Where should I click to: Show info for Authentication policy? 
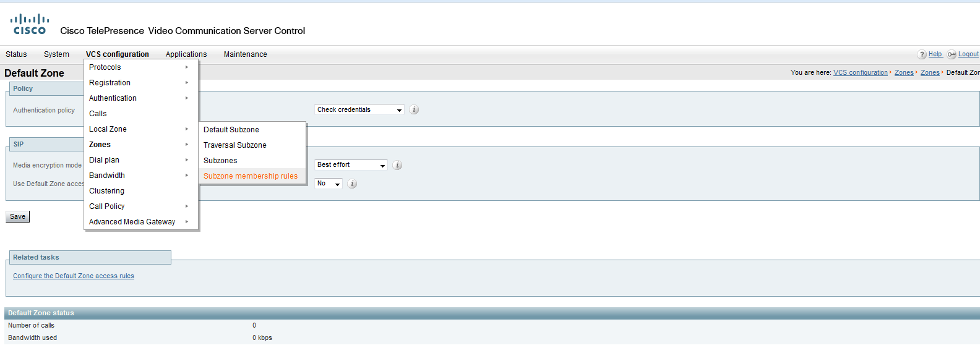pos(415,109)
